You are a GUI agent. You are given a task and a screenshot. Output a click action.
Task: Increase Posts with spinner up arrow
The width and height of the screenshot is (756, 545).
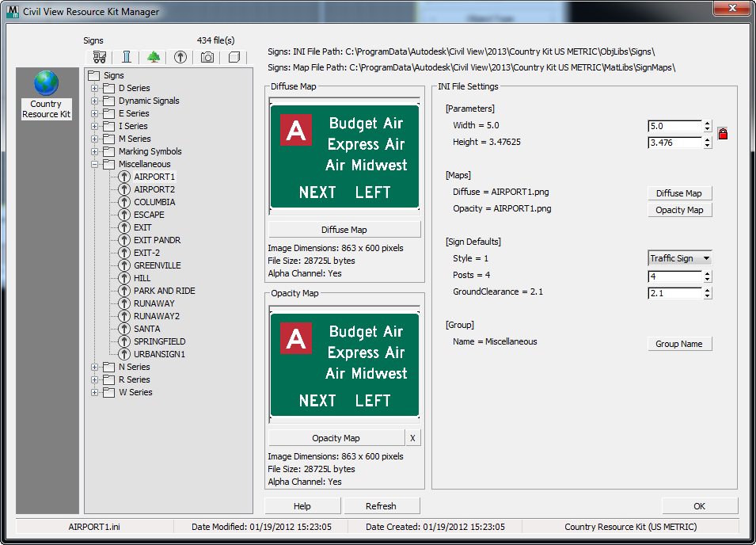[707, 273]
